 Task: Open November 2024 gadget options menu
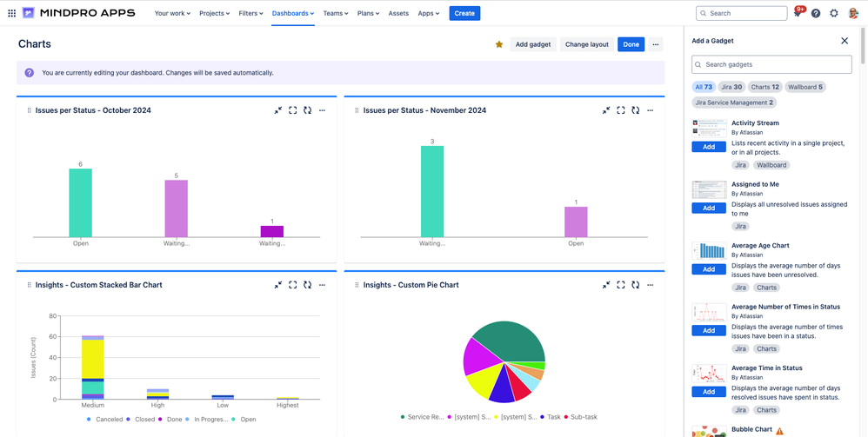click(650, 110)
